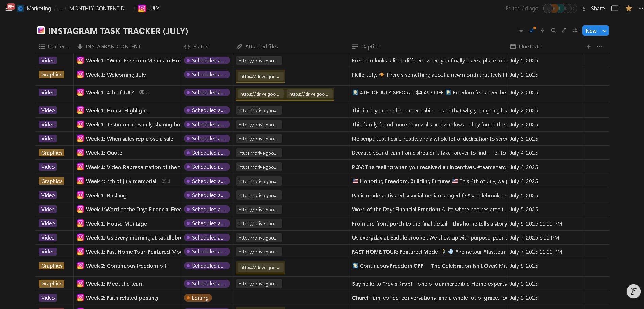Click the search magnifier icon
Viewport: 644px width, 309px height.
pos(554,31)
